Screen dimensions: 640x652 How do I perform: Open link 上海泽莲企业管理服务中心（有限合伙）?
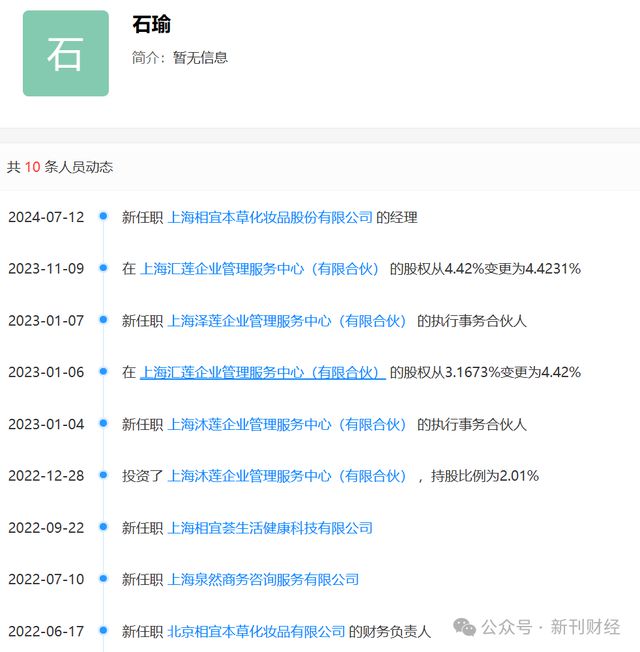(x=287, y=321)
